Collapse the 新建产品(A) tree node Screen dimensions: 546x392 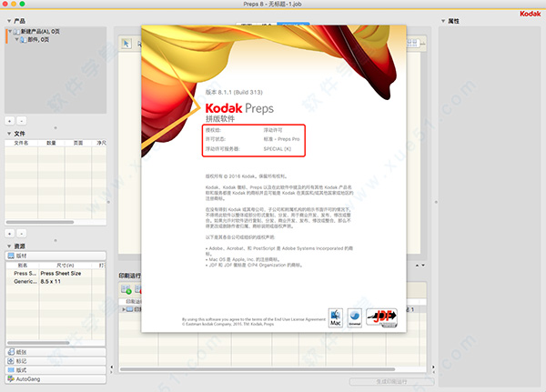click(10, 32)
